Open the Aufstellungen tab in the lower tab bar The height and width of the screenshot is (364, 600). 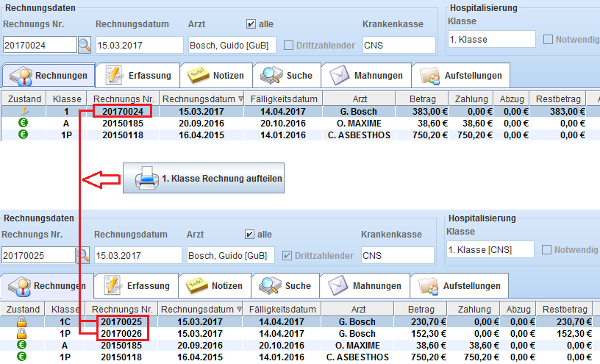460,285
